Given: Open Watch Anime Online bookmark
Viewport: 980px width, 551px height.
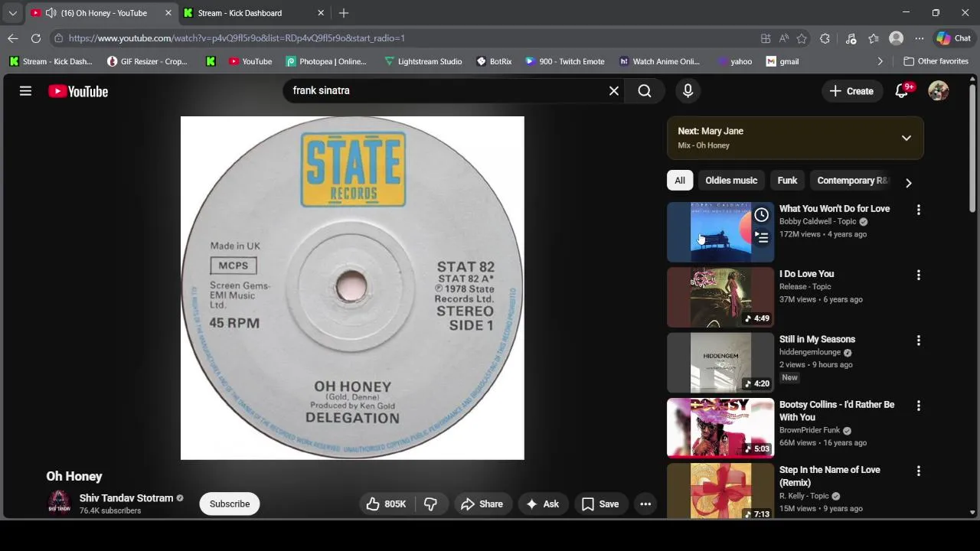Looking at the screenshot, I should (659, 61).
